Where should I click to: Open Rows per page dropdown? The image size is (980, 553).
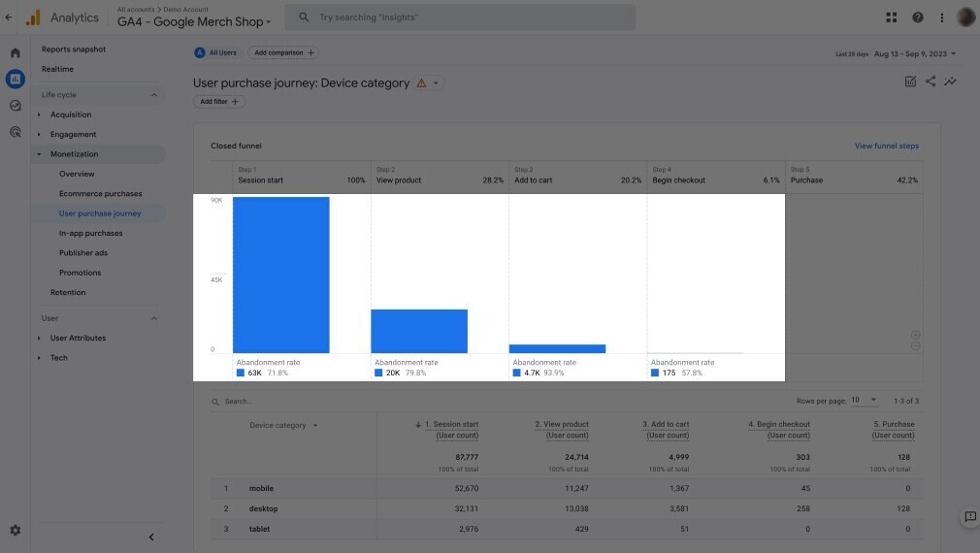(x=864, y=400)
